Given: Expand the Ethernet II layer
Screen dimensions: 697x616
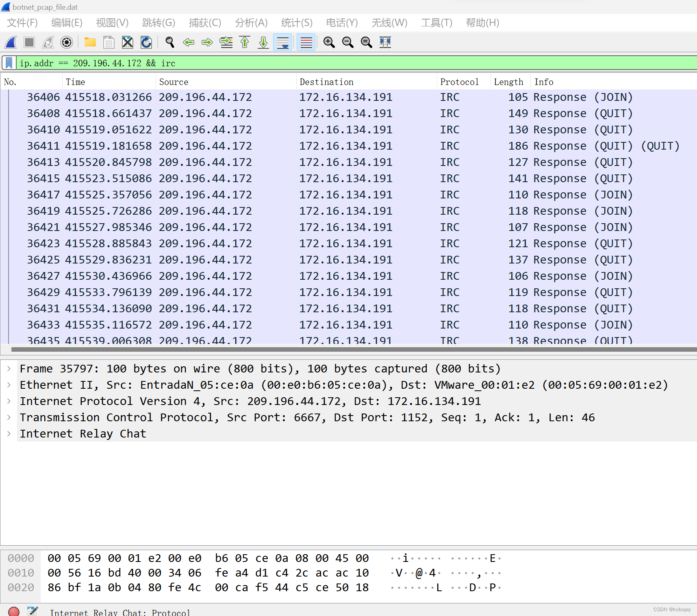Looking at the screenshot, I should tap(9, 385).
